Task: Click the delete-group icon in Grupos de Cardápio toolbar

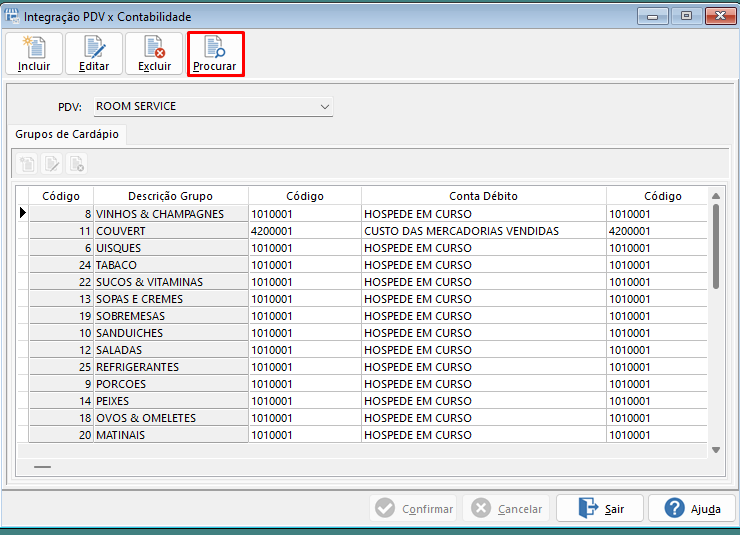Action: [76, 164]
